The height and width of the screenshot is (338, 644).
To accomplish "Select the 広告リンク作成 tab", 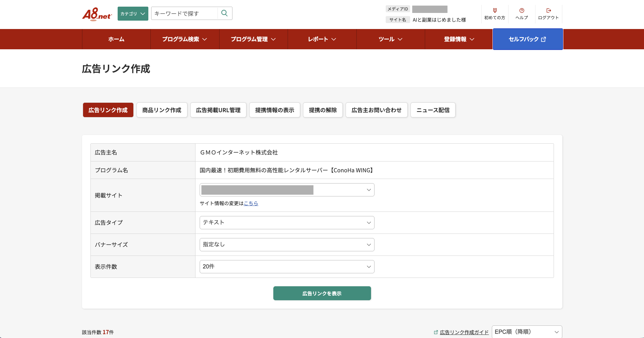I will tap(108, 110).
